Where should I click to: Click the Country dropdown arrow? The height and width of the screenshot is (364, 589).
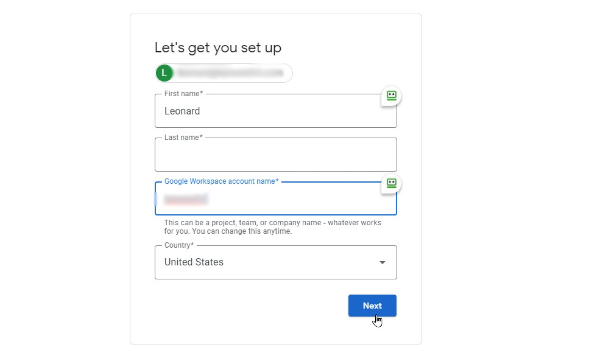pos(383,262)
